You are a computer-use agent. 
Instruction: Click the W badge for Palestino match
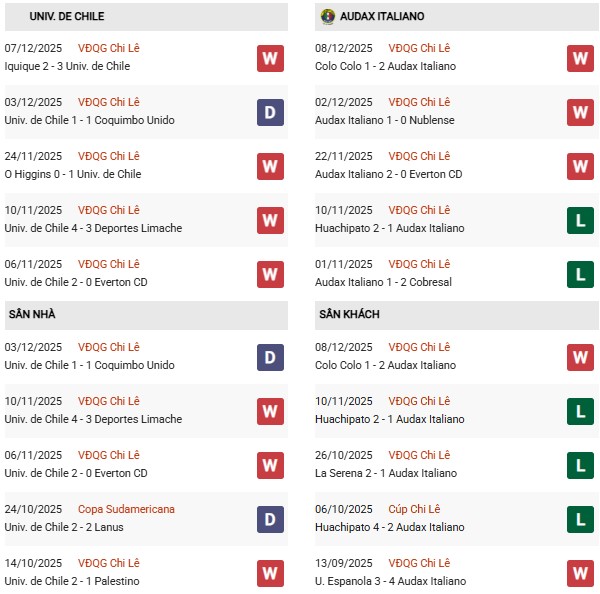269,573
